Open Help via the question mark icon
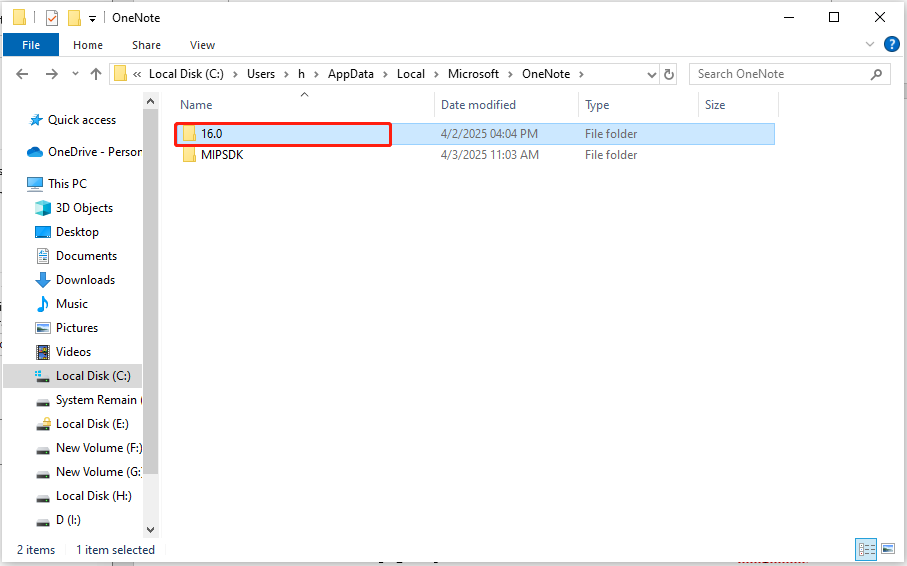 tap(892, 44)
